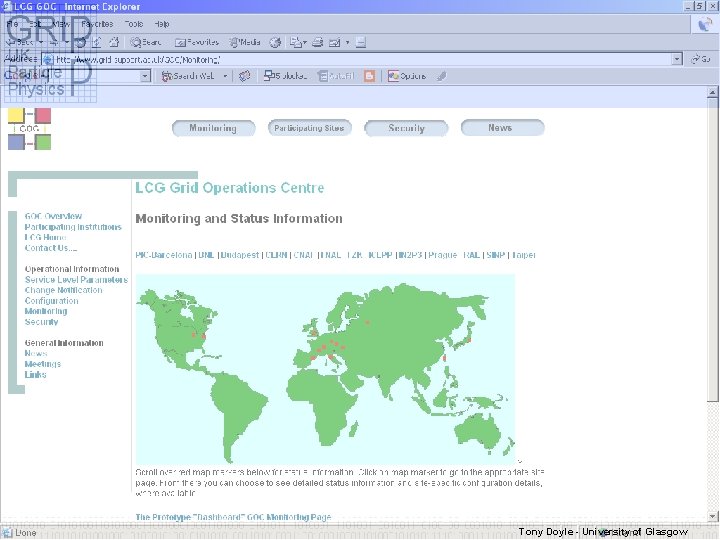The width and height of the screenshot is (720, 540).
Task: Click the Go button beside address bar
Action: [x=701, y=59]
